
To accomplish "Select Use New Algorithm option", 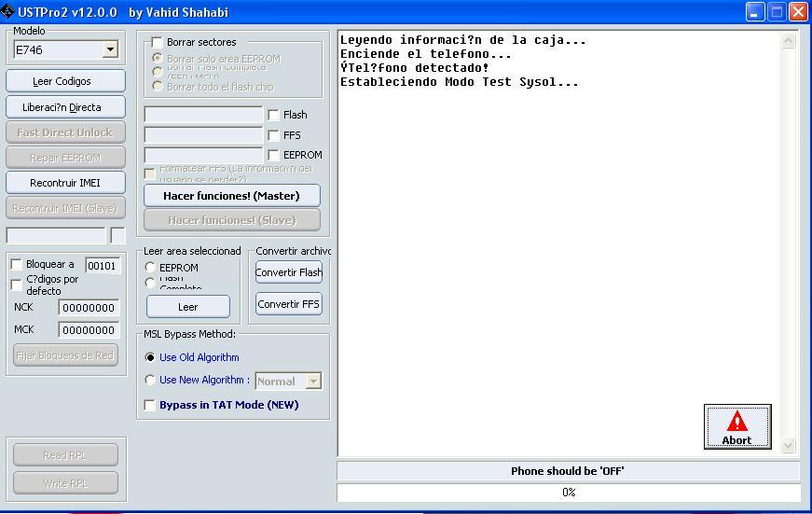I will pos(150,380).
